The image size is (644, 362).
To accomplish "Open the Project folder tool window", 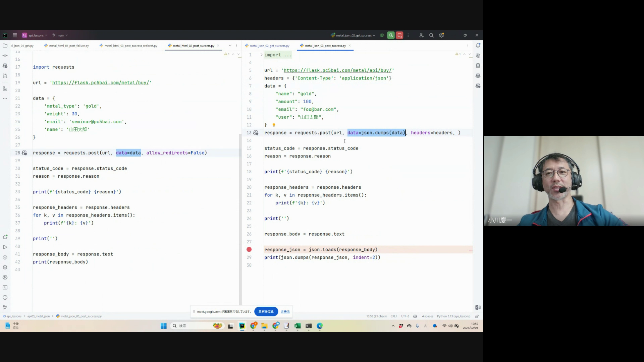I will coord(5,46).
